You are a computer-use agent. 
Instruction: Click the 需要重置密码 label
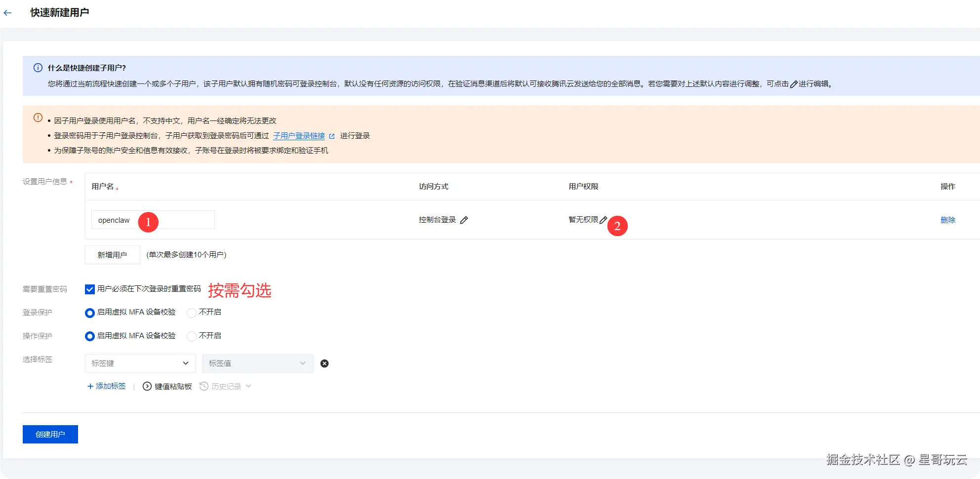(x=45, y=289)
